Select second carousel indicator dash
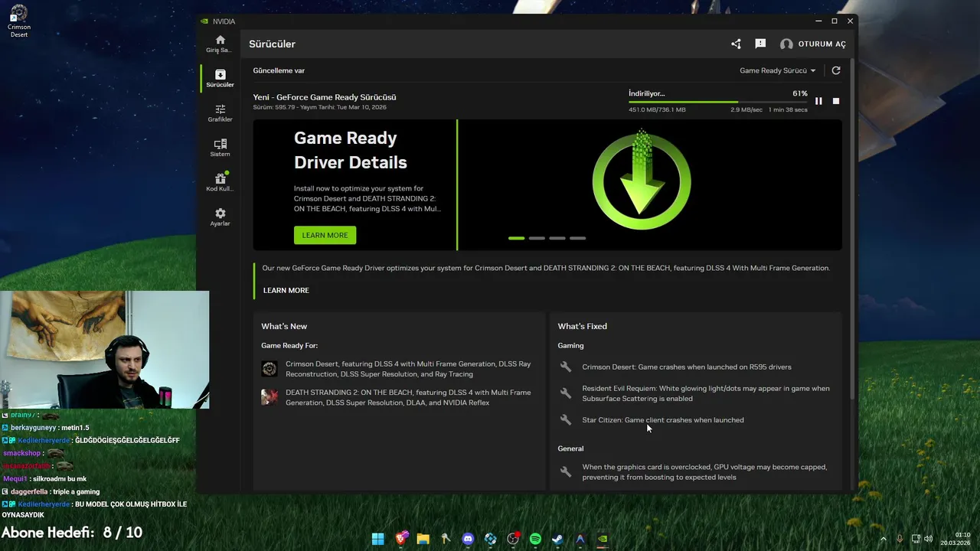The image size is (980, 551). pyautogui.click(x=537, y=238)
